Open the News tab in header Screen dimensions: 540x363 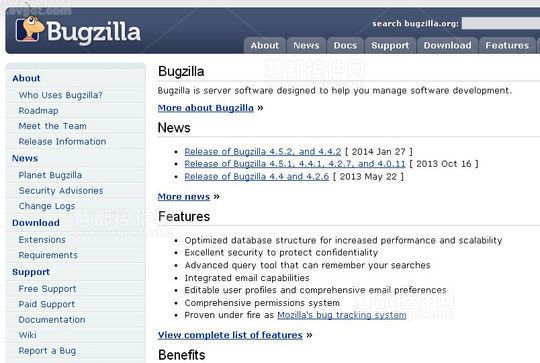(x=306, y=45)
